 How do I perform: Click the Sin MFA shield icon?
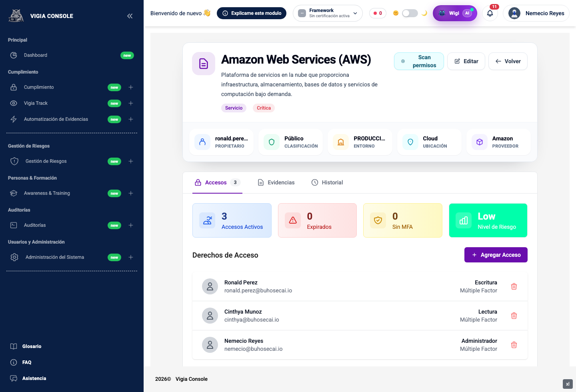coord(378,220)
